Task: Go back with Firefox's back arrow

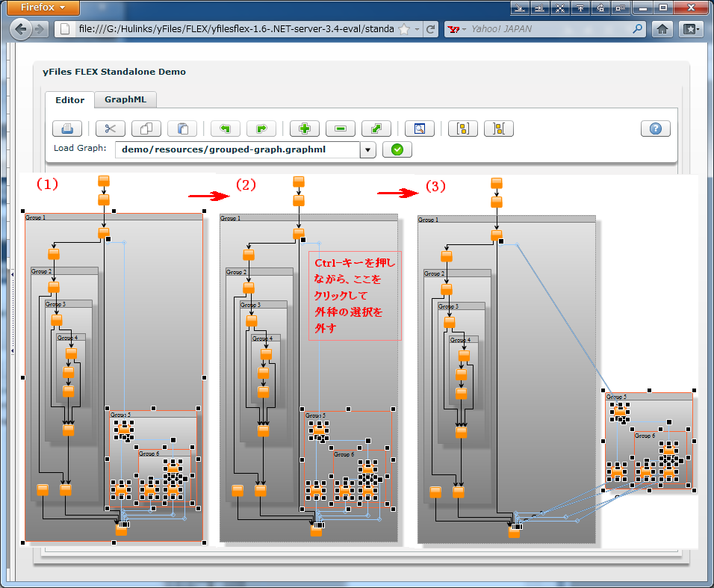Action: [20, 29]
